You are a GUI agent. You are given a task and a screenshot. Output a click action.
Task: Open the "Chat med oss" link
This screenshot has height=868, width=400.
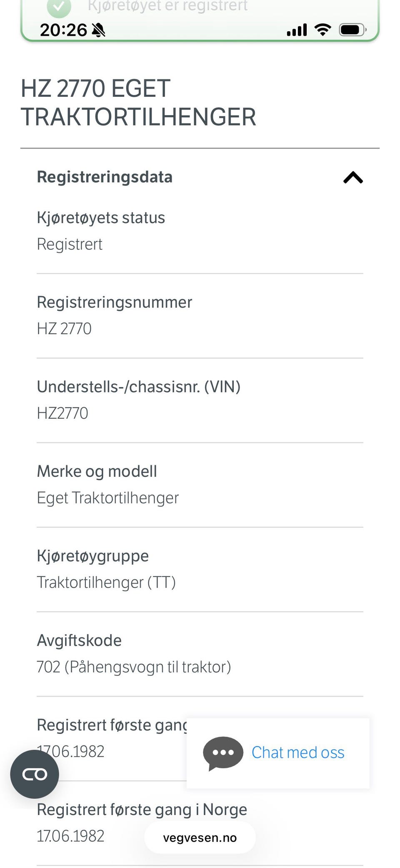[x=298, y=753]
